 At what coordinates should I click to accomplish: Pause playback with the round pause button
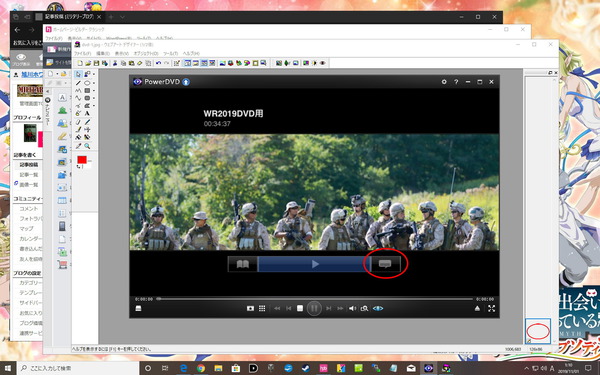point(314,308)
